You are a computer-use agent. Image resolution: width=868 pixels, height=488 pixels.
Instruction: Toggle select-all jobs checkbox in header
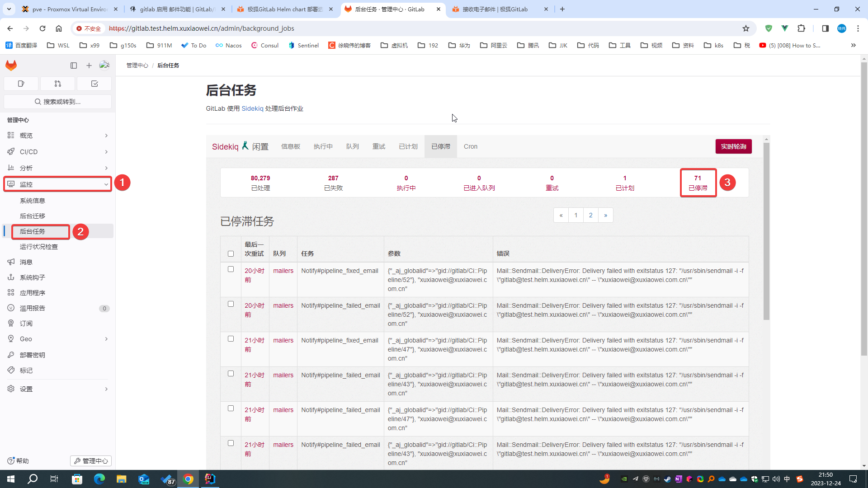(x=231, y=252)
